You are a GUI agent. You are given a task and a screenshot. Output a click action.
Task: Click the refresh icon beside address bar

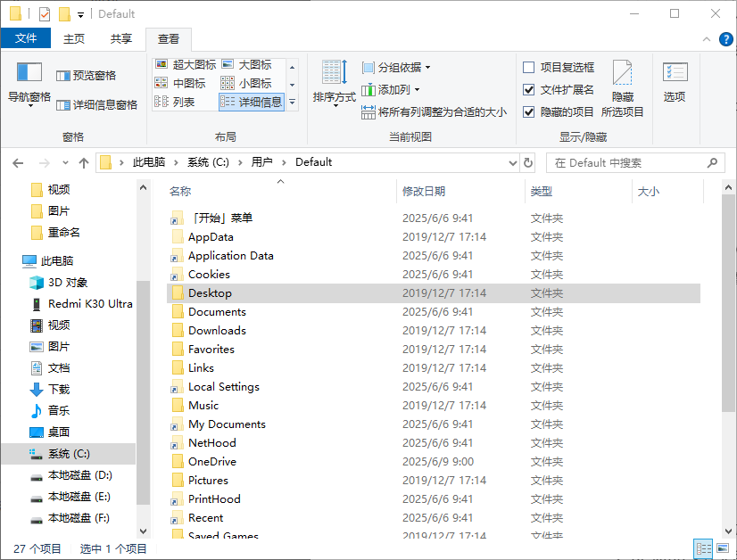pyautogui.click(x=528, y=162)
